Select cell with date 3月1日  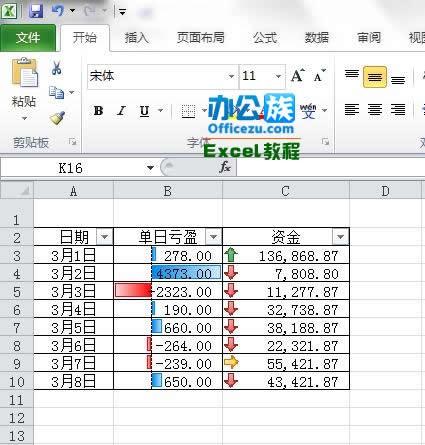74,255
